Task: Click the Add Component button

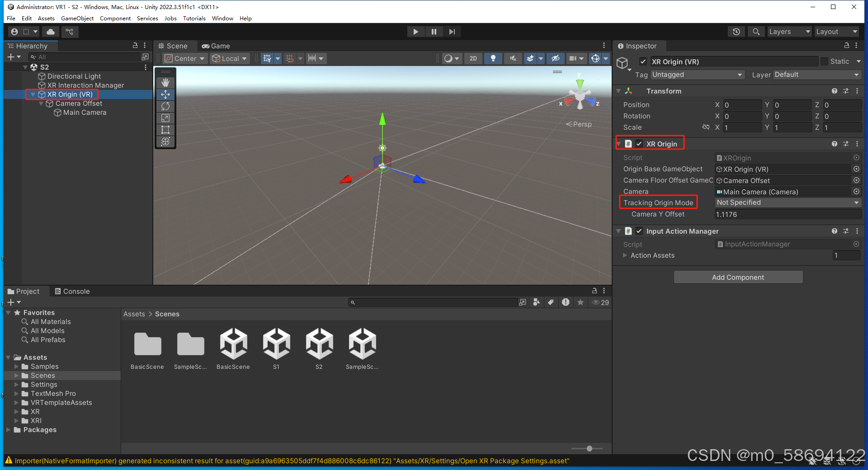Action: click(738, 277)
